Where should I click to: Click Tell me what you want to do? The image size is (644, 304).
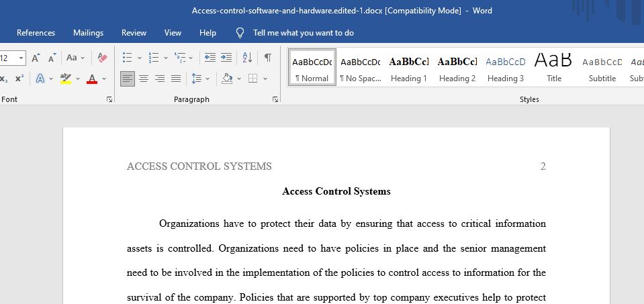(304, 33)
